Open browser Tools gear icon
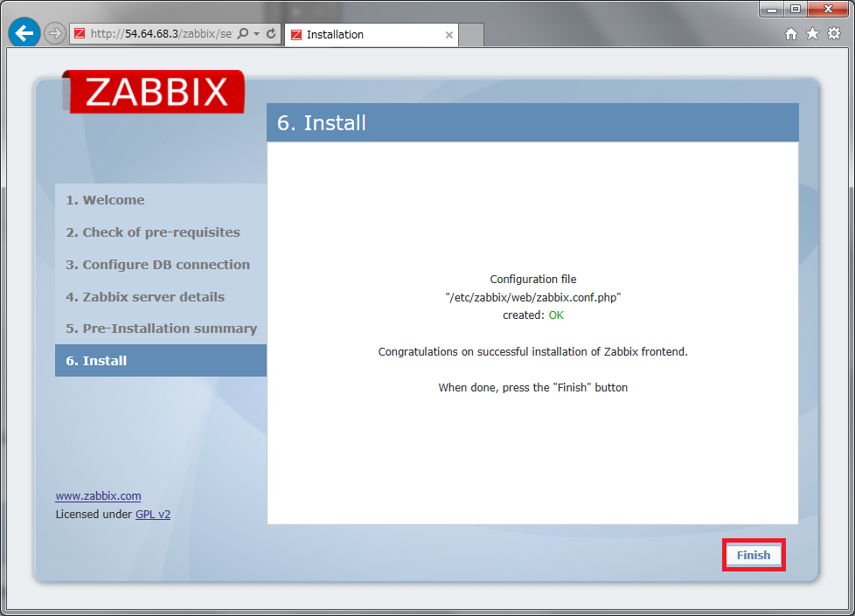Viewport: 855px width, 616px height. 834,34
